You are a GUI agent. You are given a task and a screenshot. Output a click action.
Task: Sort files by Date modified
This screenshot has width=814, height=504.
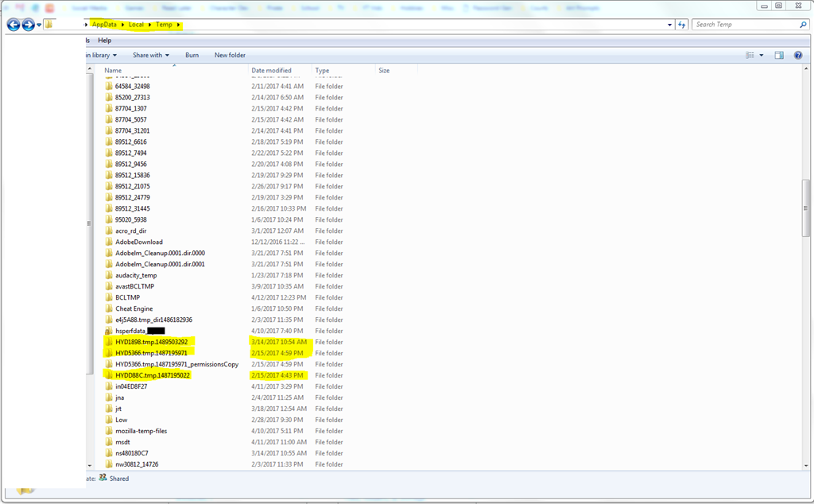click(273, 70)
